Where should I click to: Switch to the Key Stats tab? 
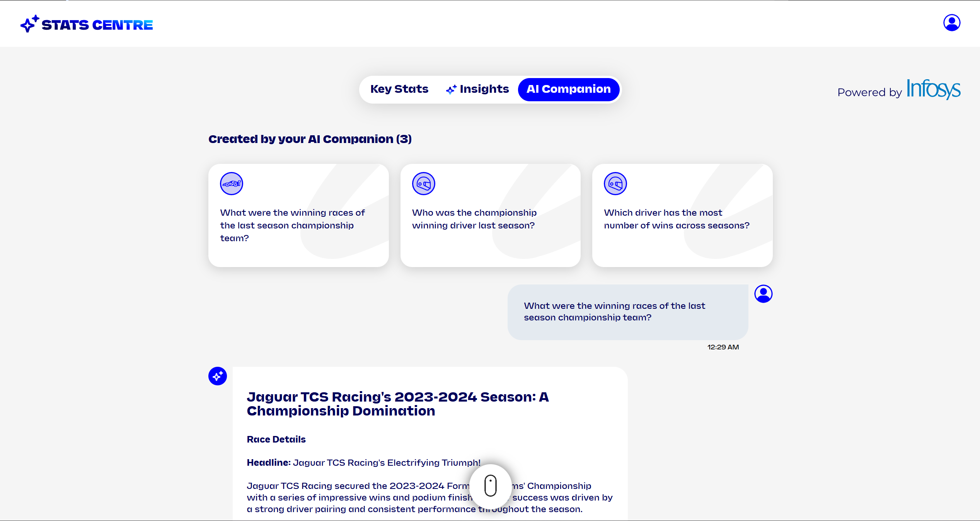399,89
